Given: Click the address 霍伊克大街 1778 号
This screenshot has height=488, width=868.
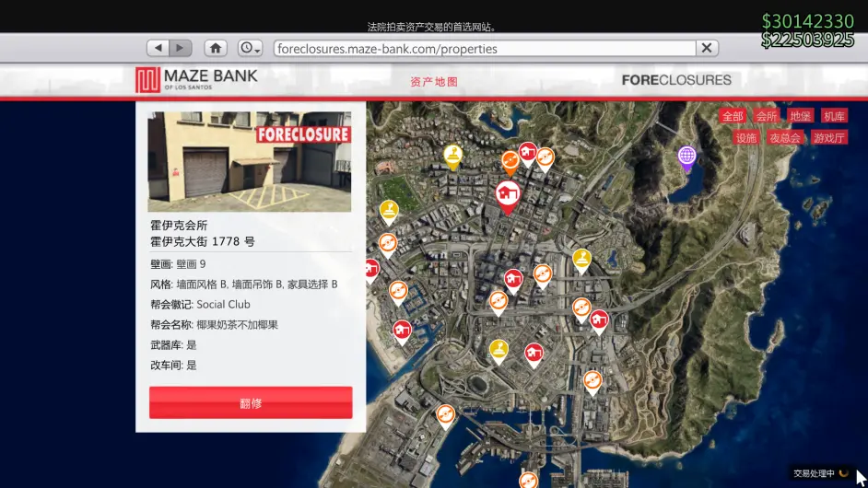Looking at the screenshot, I should point(203,242).
